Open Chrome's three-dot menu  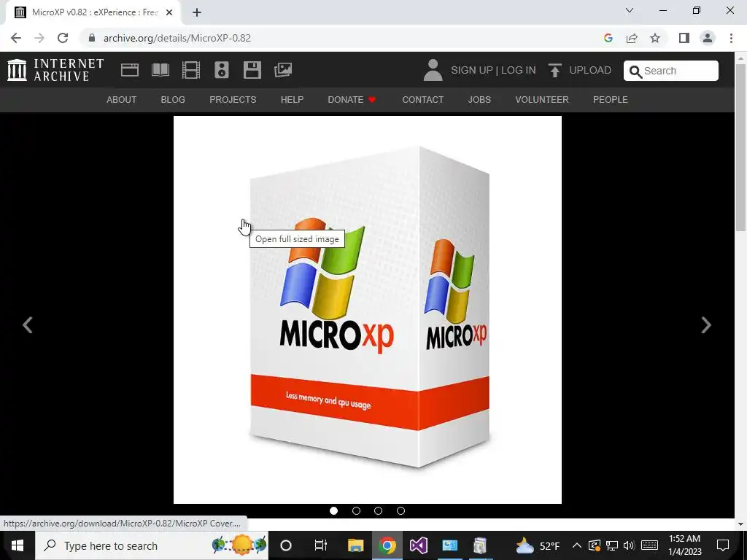[731, 38]
